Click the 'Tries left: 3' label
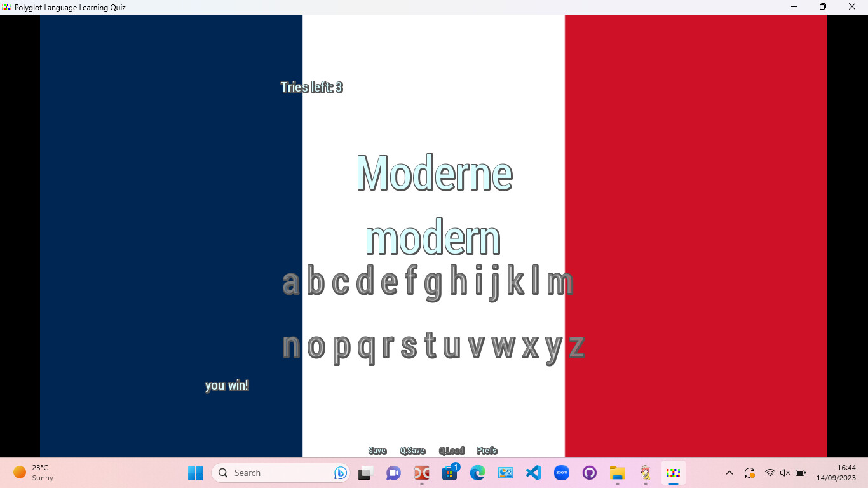 (312, 87)
